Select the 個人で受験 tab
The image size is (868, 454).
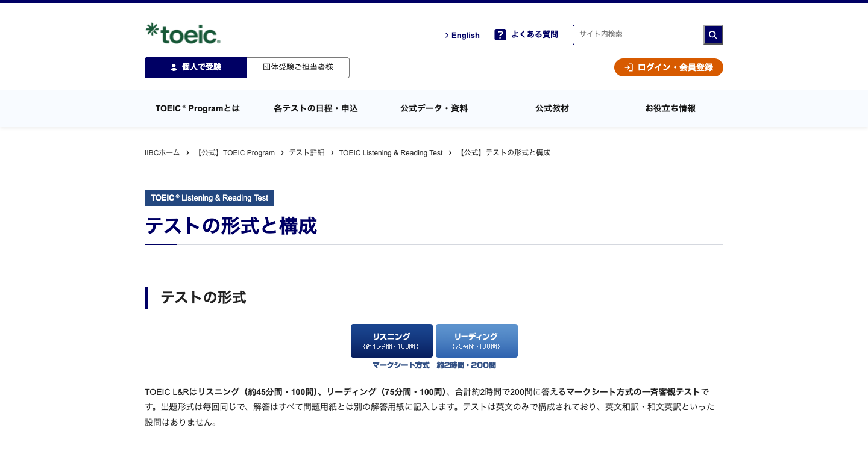coord(196,67)
